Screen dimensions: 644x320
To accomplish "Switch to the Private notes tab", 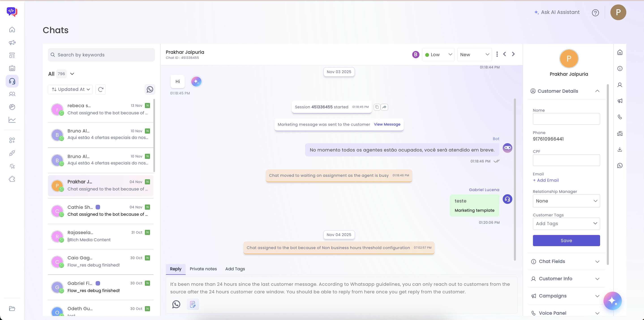I will click(x=203, y=269).
